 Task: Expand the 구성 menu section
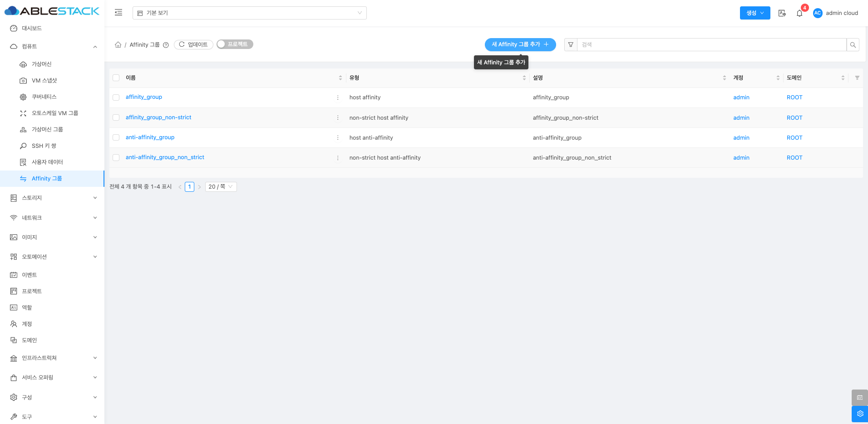coord(52,398)
